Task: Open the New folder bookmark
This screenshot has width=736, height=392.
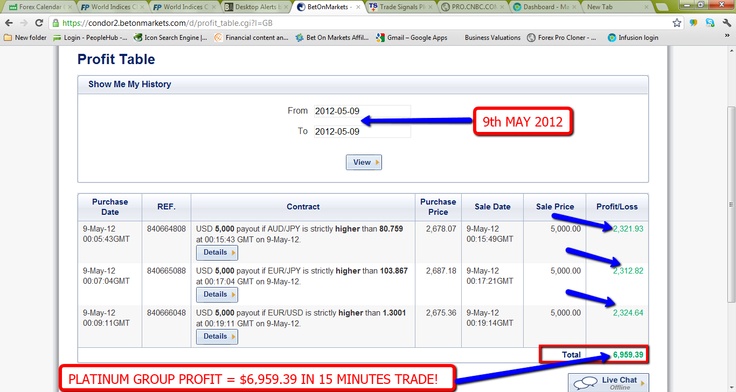Action: [x=25, y=38]
